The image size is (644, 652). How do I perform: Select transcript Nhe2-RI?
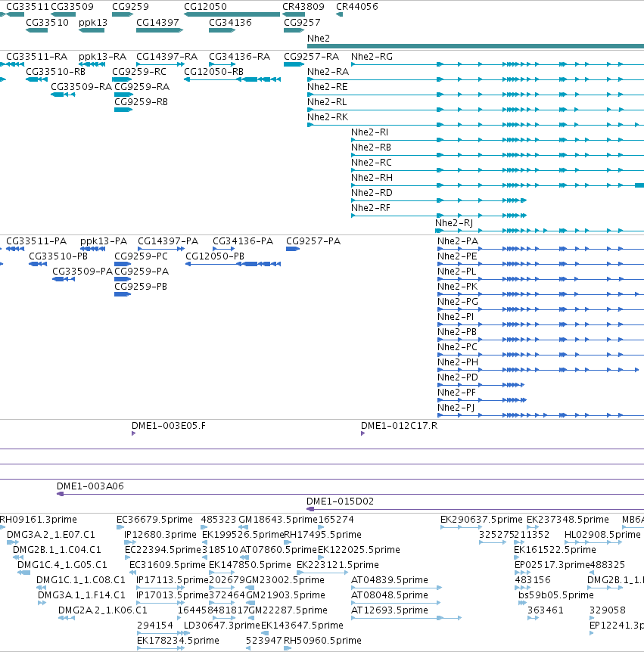369,132
